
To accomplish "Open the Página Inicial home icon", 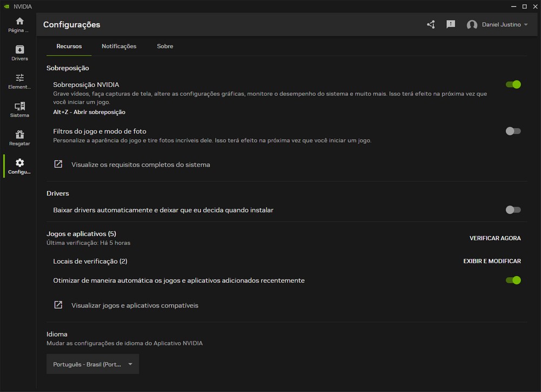I will pos(19,22).
